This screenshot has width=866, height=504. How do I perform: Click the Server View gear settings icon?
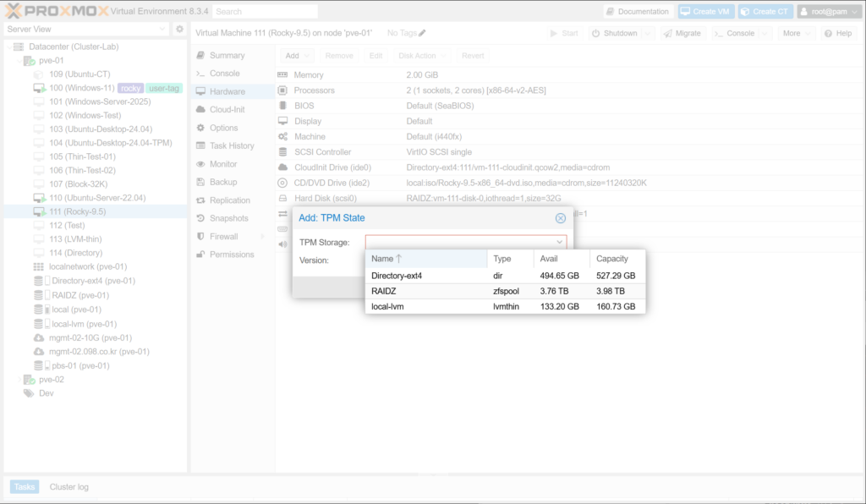click(x=179, y=30)
